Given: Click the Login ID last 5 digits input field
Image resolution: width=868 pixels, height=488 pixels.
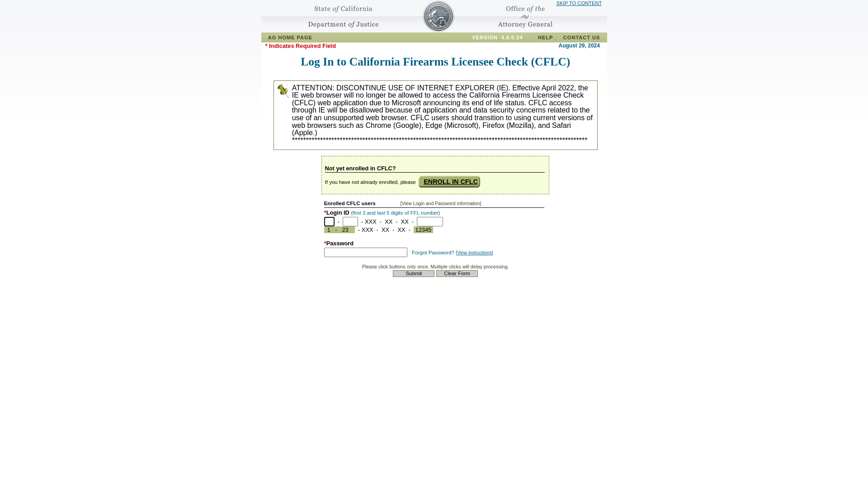Looking at the screenshot, I should [x=429, y=221].
